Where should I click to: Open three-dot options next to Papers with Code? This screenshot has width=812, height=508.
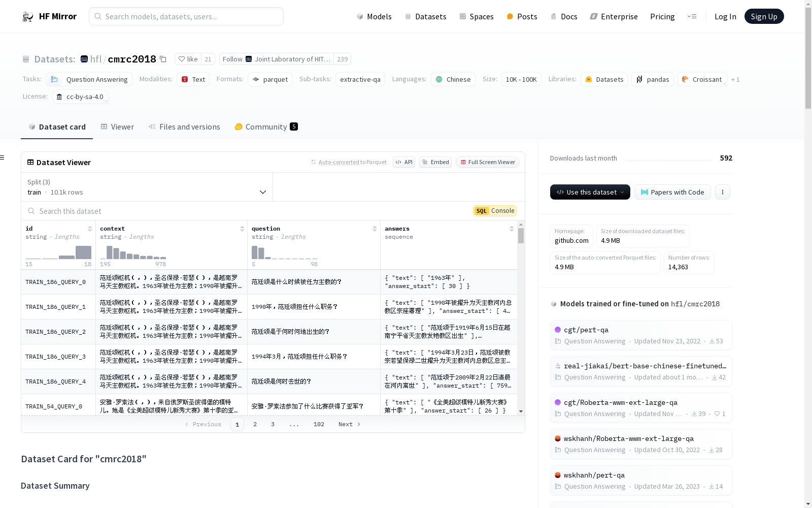(x=723, y=192)
